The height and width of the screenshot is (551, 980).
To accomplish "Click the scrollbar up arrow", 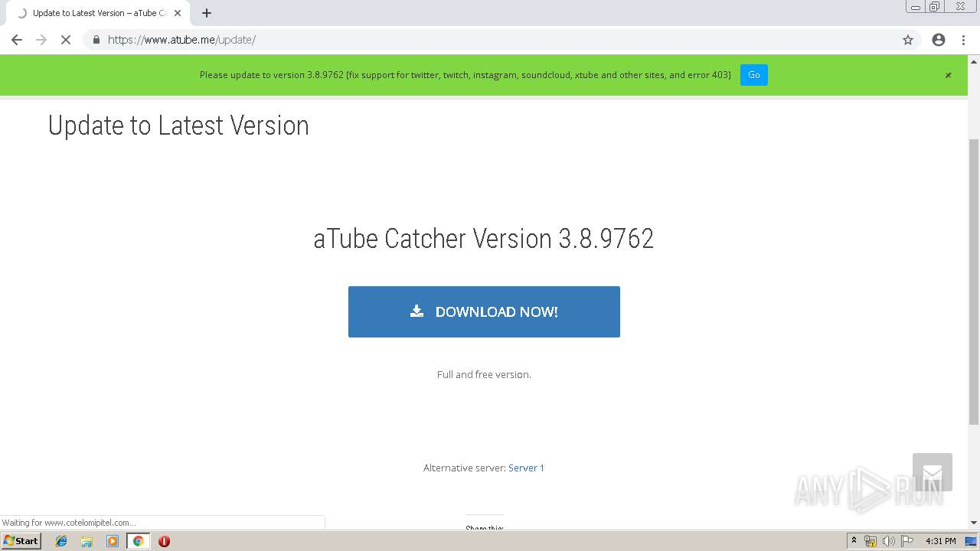I will [974, 61].
